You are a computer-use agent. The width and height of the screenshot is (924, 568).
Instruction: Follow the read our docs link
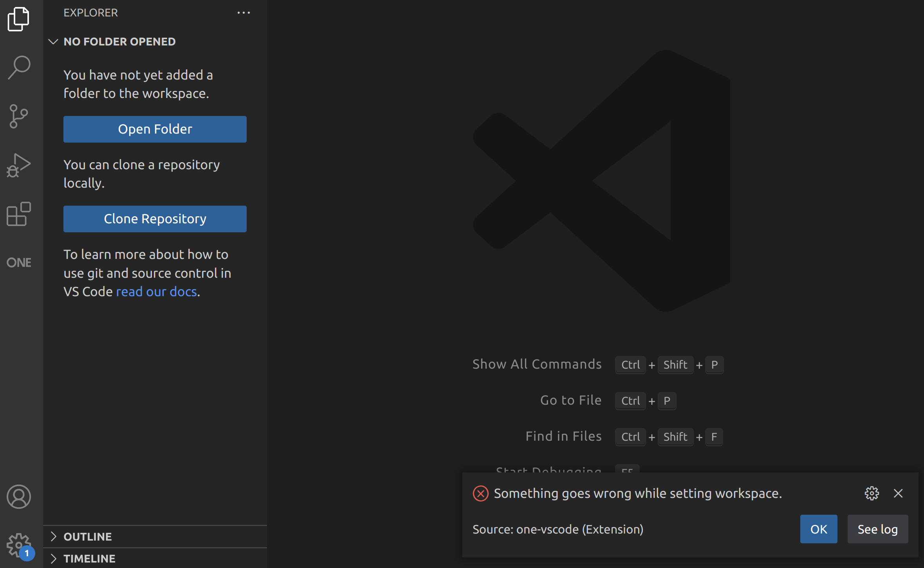pos(156,291)
